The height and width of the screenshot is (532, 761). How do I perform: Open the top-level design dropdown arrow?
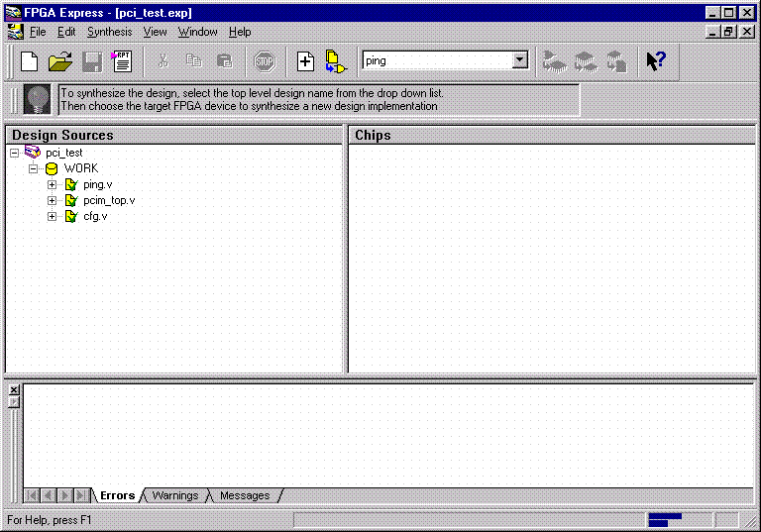click(x=520, y=60)
